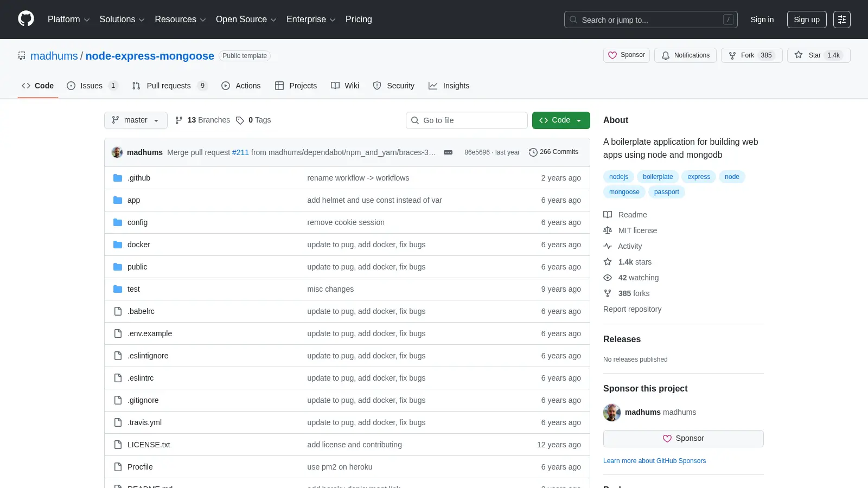The width and height of the screenshot is (868, 488).
Task: Click the madhums avatar in Sponsor section
Action: [612, 412]
